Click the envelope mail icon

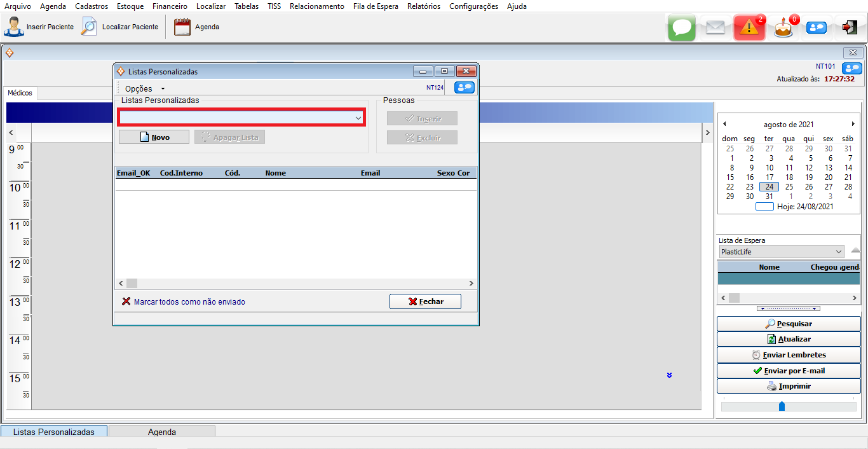715,28
